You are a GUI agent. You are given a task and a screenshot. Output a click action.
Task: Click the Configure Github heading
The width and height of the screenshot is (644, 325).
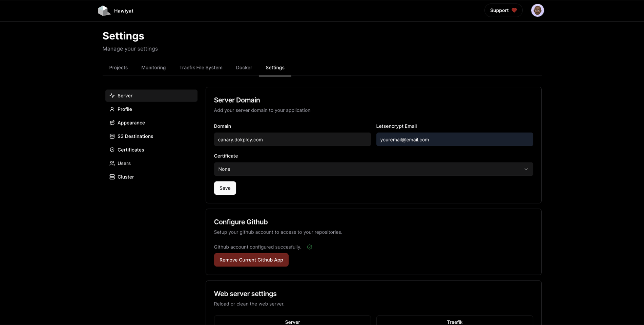[x=241, y=222]
